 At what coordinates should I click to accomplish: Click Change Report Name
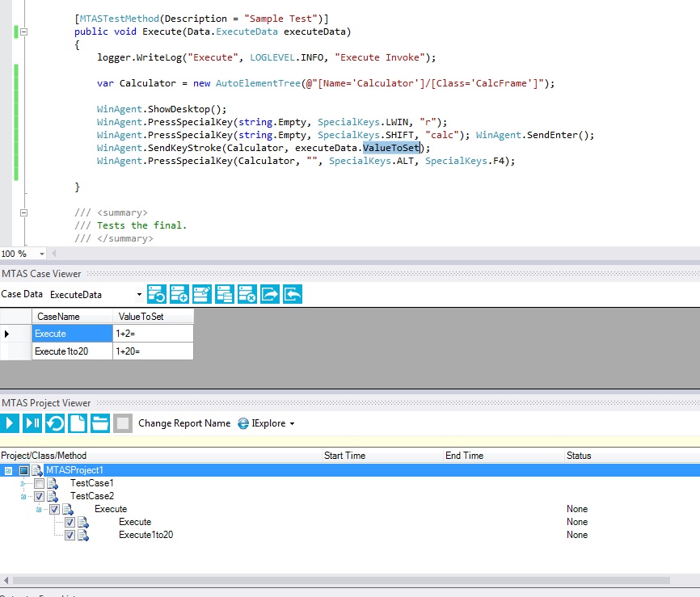coord(184,423)
